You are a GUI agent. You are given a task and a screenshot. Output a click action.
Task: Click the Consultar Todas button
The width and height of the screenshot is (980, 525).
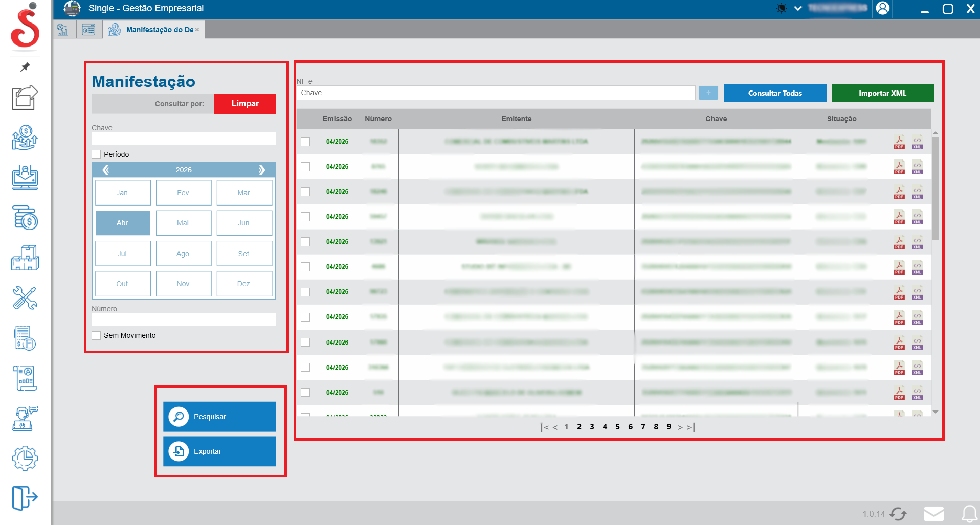[774, 93]
